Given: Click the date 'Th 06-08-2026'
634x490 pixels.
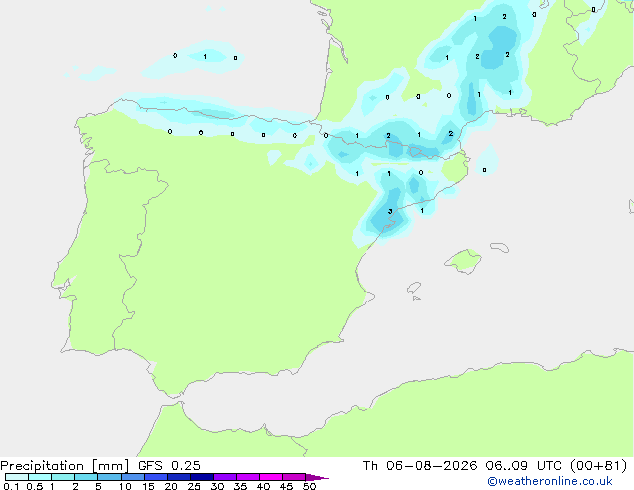Looking at the screenshot, I should tap(419, 466).
